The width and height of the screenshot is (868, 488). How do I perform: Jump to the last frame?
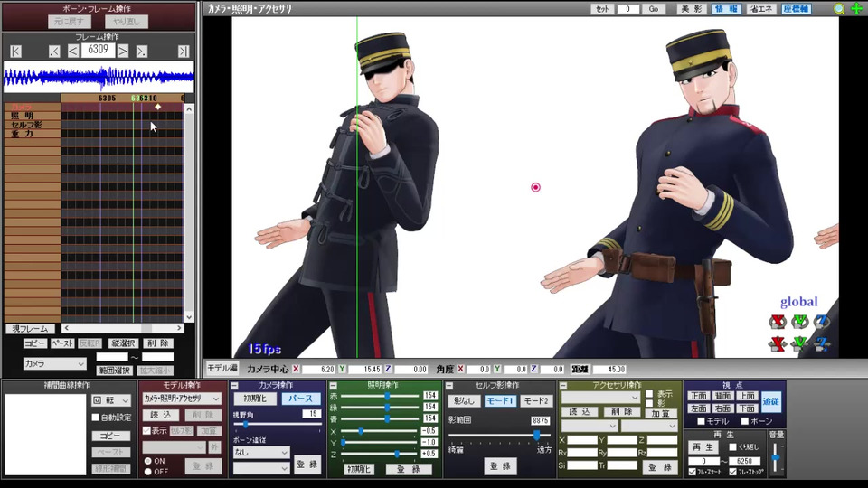pos(184,52)
